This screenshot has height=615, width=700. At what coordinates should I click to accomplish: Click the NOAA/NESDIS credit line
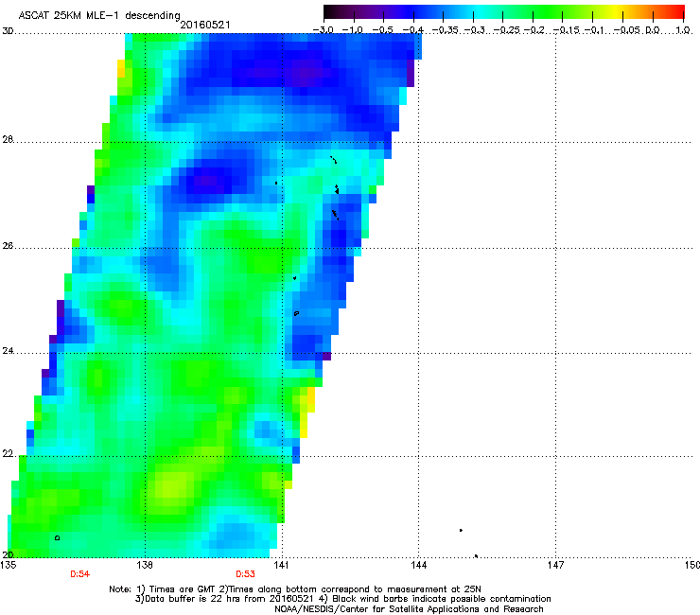click(x=409, y=609)
